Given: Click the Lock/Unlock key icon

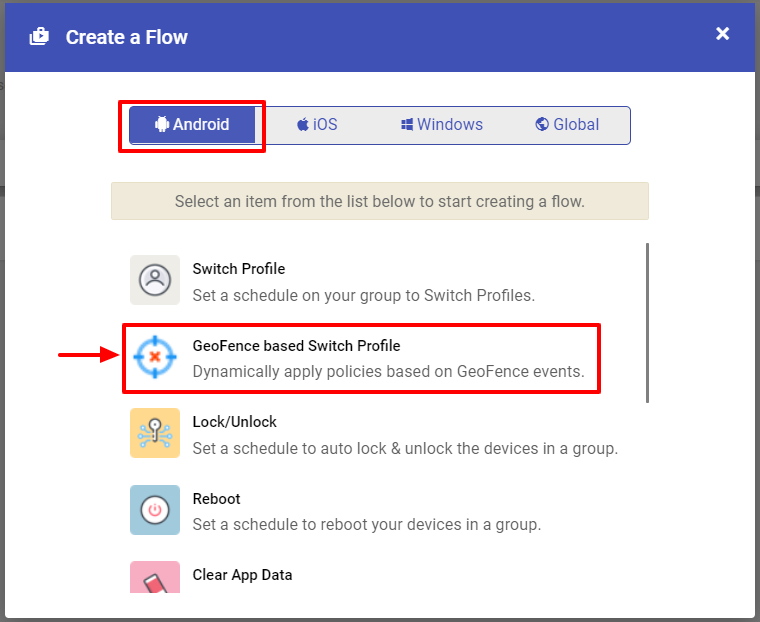Looking at the screenshot, I should click(155, 433).
